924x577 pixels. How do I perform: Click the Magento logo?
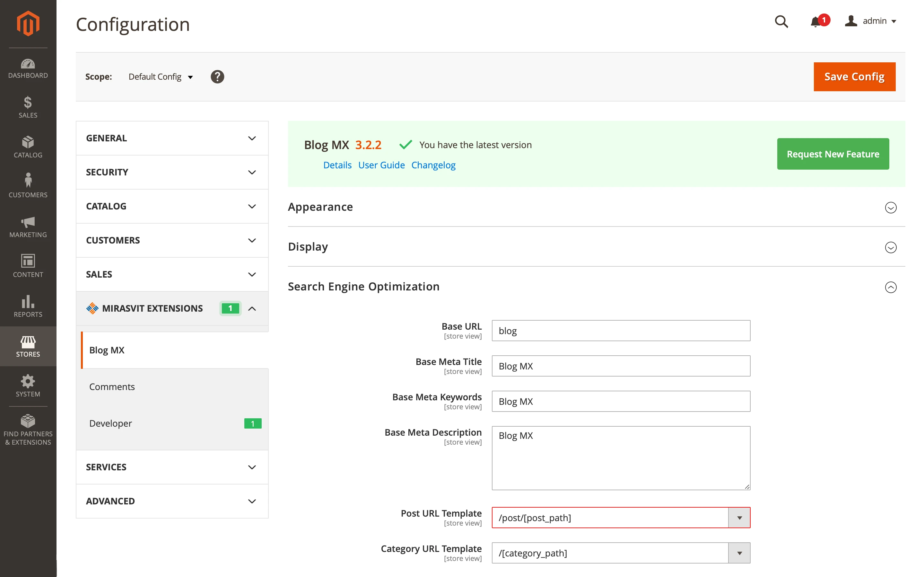point(28,23)
